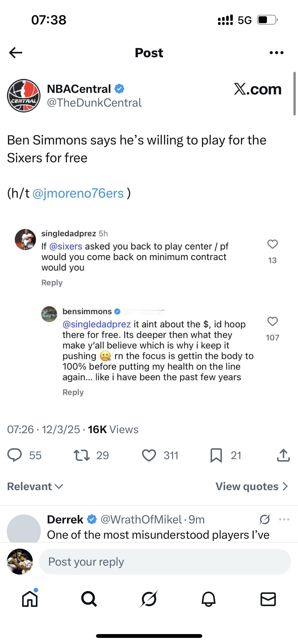This screenshot has width=298, height=644.
Task: Open the messages envelope tab
Action: [268, 599]
